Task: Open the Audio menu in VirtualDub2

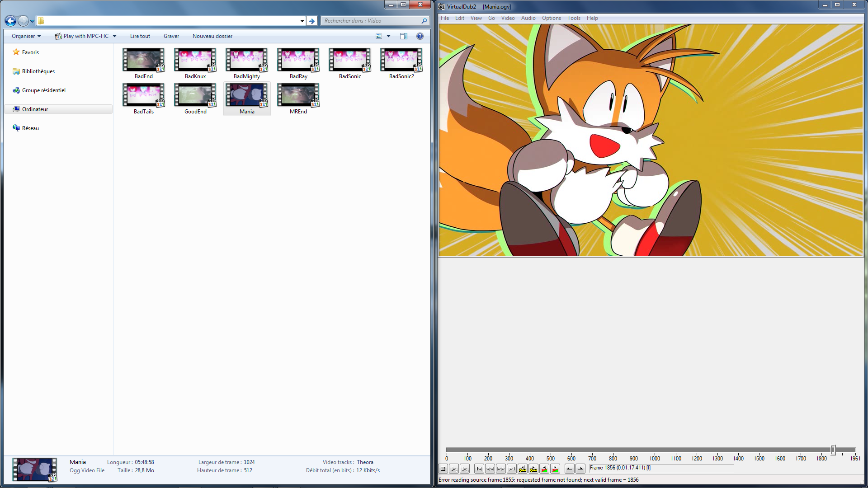Action: coord(528,18)
